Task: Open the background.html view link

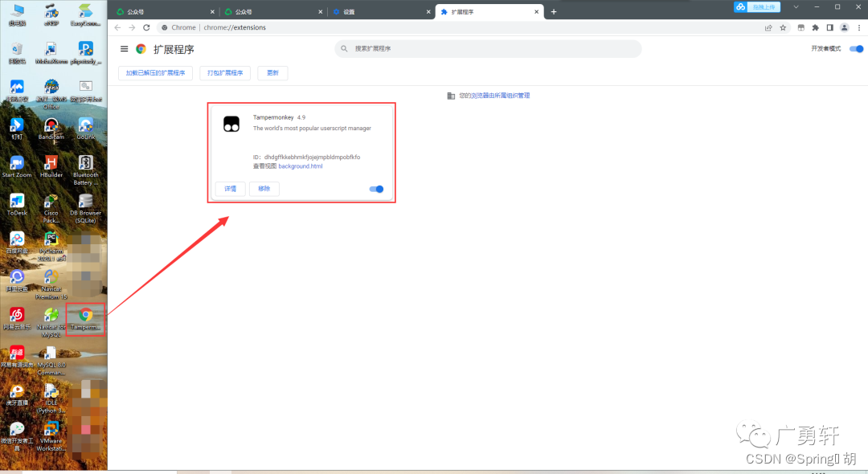Action: (x=300, y=166)
